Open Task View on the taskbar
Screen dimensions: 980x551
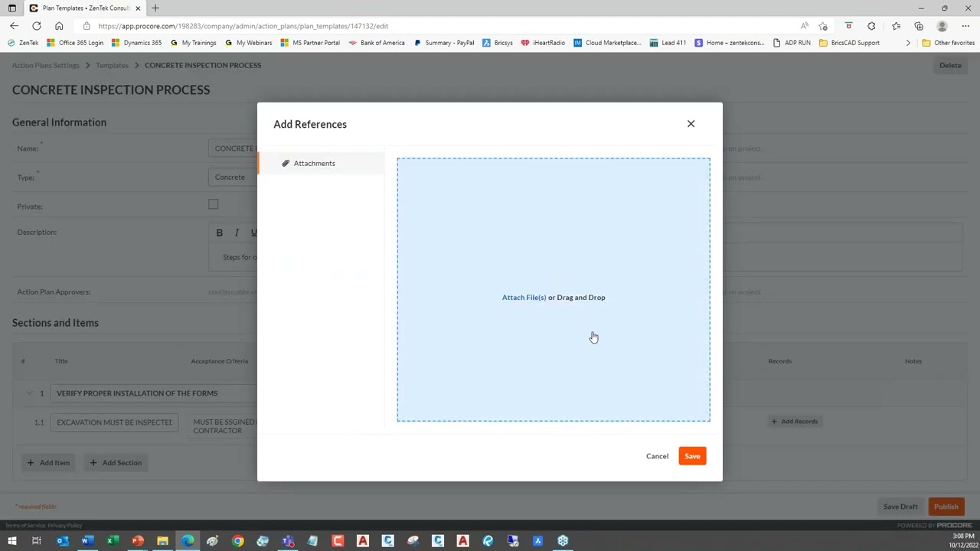tap(36, 541)
